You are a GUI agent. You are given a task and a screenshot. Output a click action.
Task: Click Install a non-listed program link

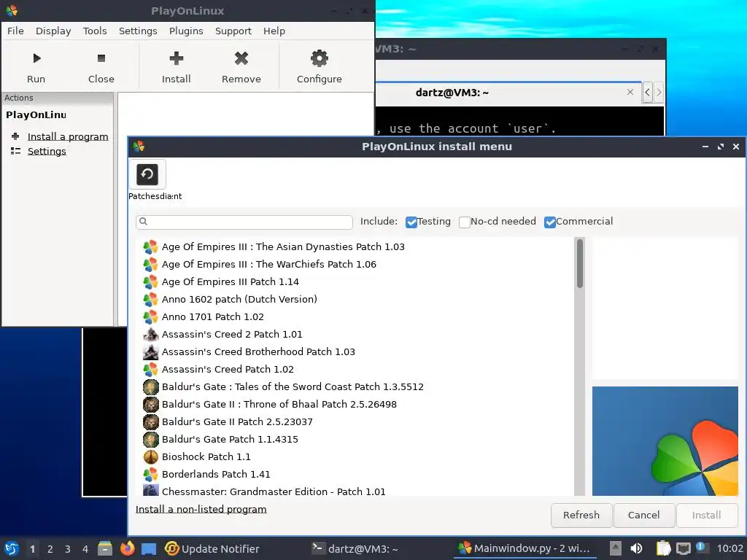pyautogui.click(x=201, y=510)
